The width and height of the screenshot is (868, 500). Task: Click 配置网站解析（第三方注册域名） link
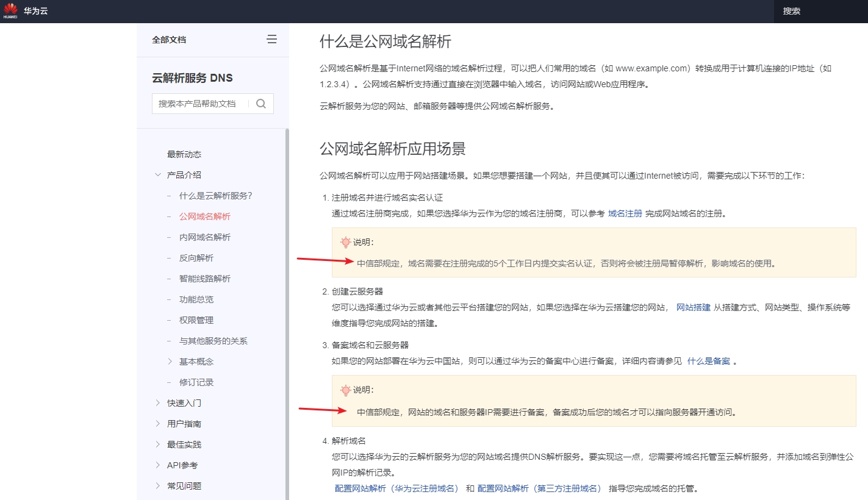click(x=540, y=488)
